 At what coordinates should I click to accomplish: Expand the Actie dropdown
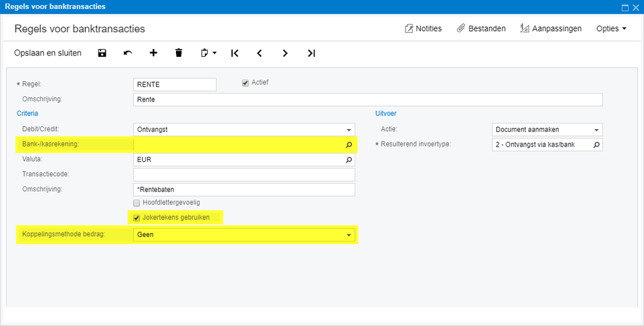coord(596,130)
